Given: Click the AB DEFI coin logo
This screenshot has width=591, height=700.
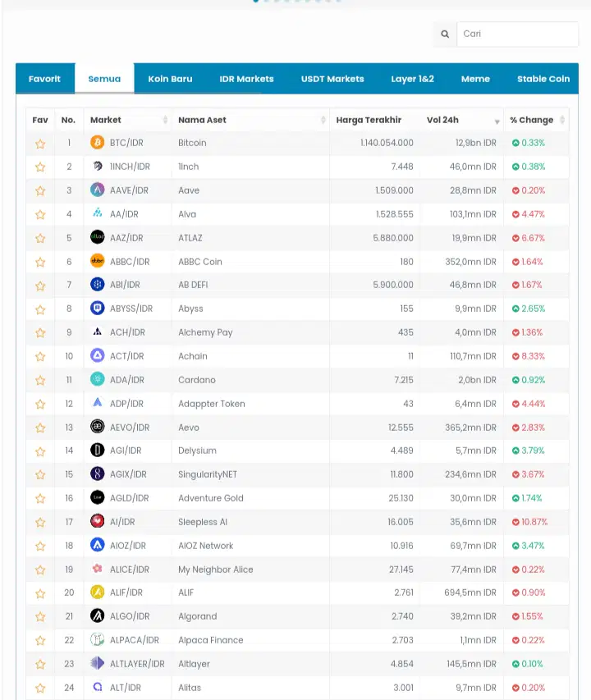Looking at the screenshot, I should point(98,285).
